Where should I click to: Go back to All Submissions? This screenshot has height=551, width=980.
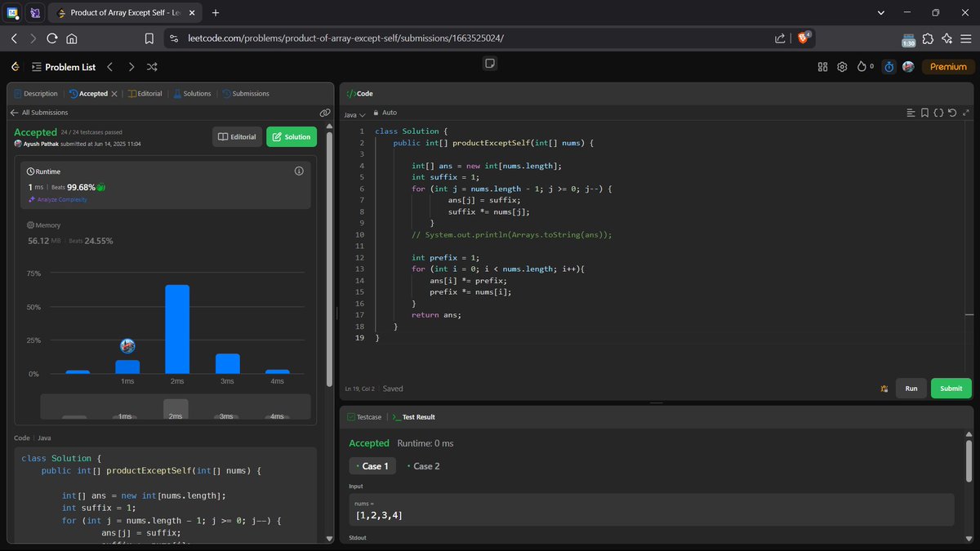tap(39, 113)
